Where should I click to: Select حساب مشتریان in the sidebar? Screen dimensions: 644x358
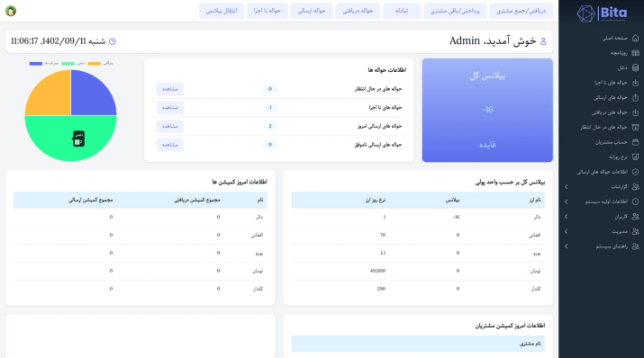(612, 142)
